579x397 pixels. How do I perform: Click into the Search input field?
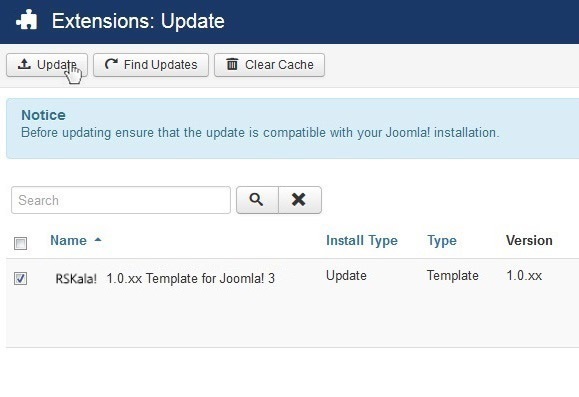pos(121,200)
